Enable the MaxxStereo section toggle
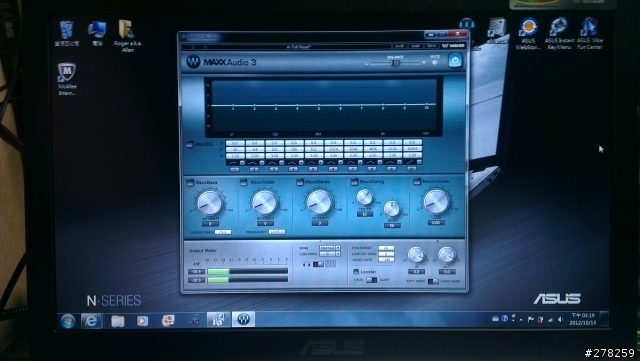Viewport: 640px width, 361px height. (300, 182)
